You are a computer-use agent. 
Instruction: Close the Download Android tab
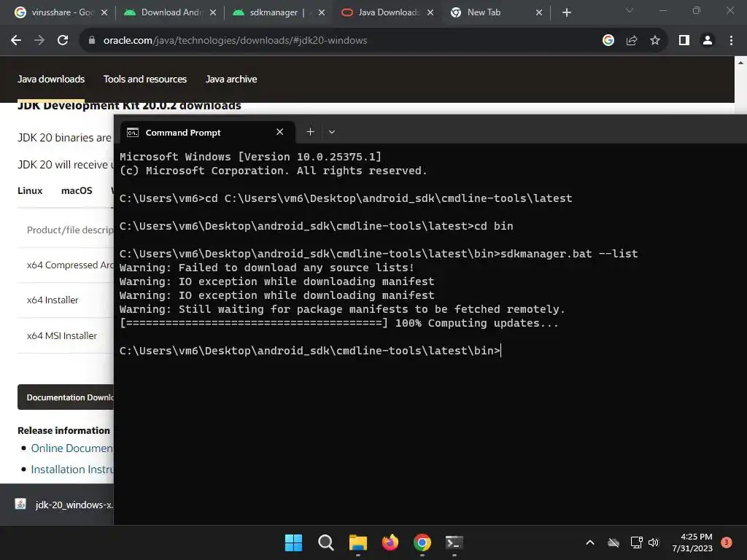[x=213, y=12]
